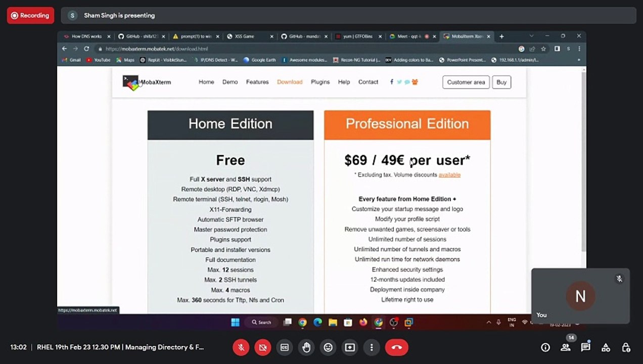Open the volume discounts 'available' link

(x=449, y=175)
